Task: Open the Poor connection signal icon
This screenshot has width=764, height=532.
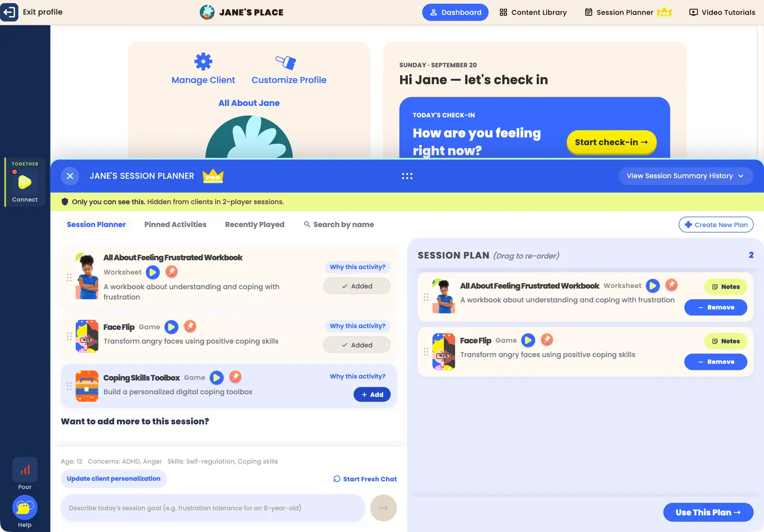Action: [25, 470]
